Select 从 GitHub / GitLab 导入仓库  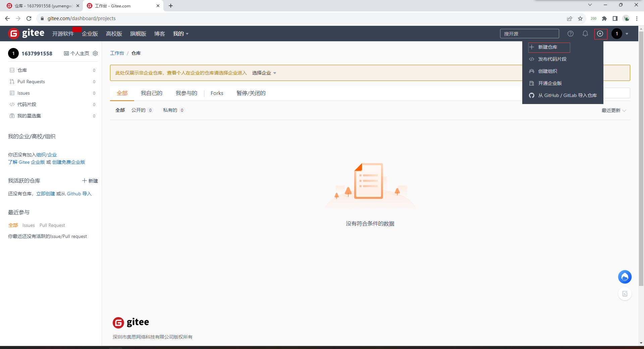click(x=562, y=95)
